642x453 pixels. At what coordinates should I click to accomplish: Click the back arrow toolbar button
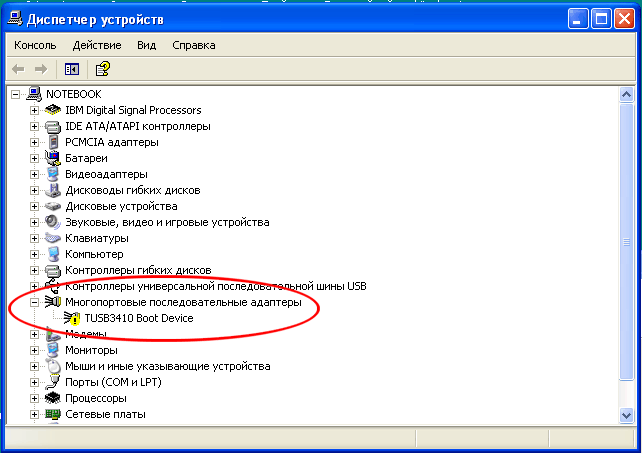(x=18, y=69)
